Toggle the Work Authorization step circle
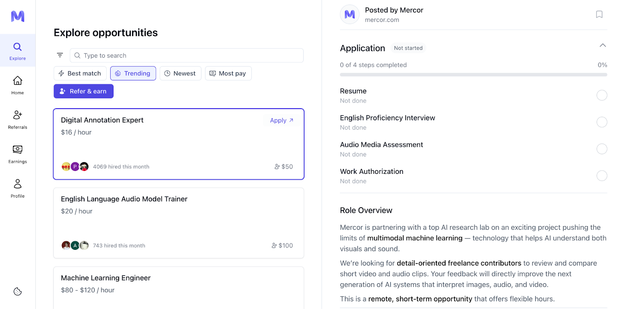 [602, 176]
